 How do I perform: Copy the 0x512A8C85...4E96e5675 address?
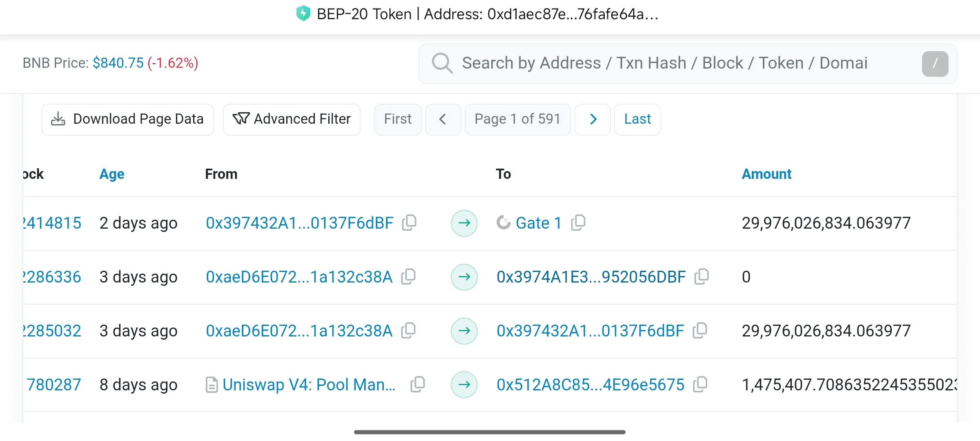700,384
